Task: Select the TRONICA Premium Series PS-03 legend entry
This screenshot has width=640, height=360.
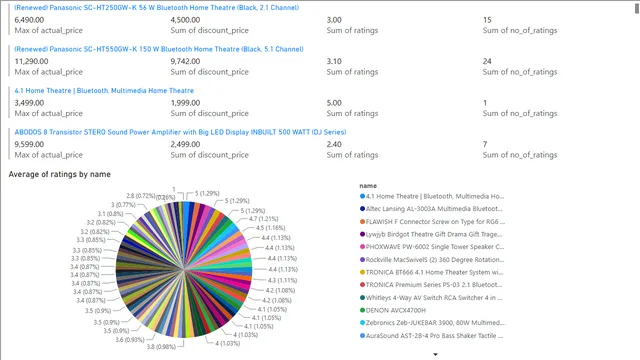Action: click(x=431, y=285)
